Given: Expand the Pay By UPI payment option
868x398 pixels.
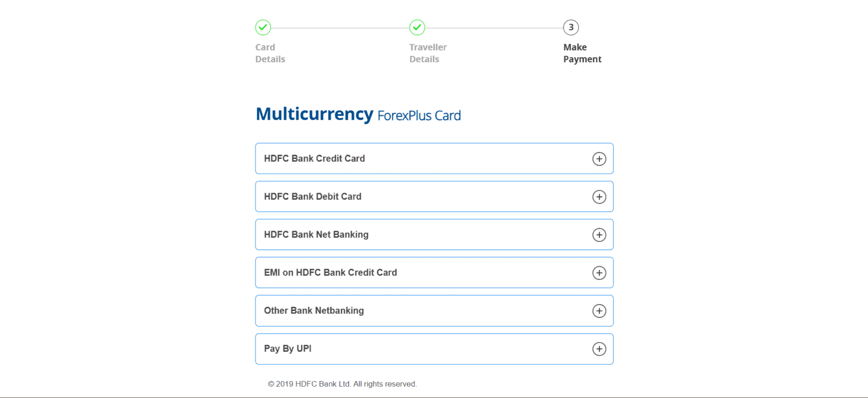Looking at the screenshot, I should [x=434, y=349].
